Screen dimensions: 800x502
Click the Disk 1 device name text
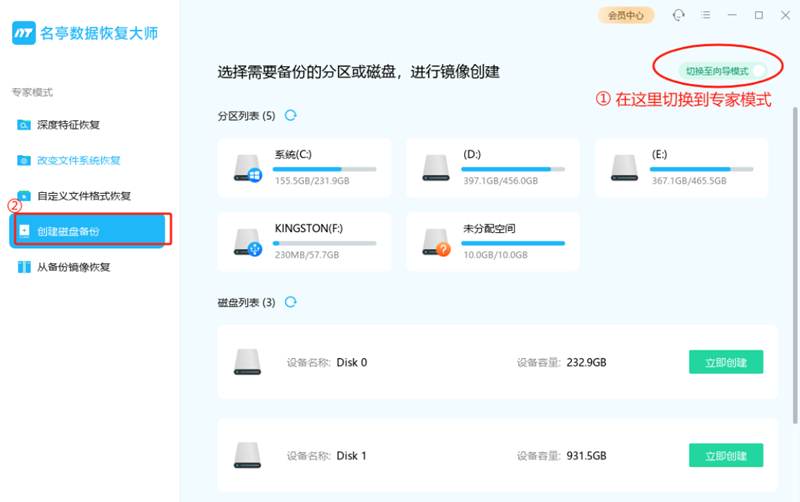tap(352, 456)
